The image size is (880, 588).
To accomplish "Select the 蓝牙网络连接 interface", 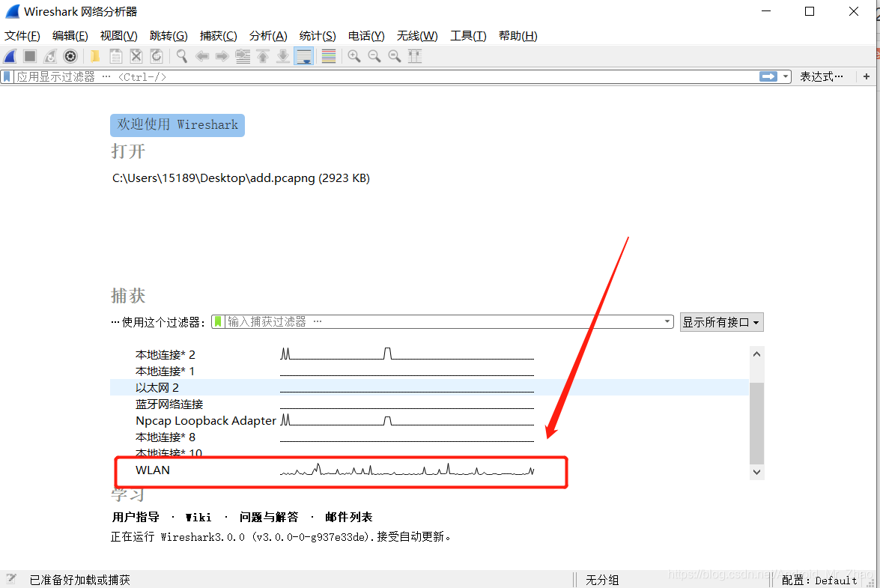I will pyautogui.click(x=429, y=404).
